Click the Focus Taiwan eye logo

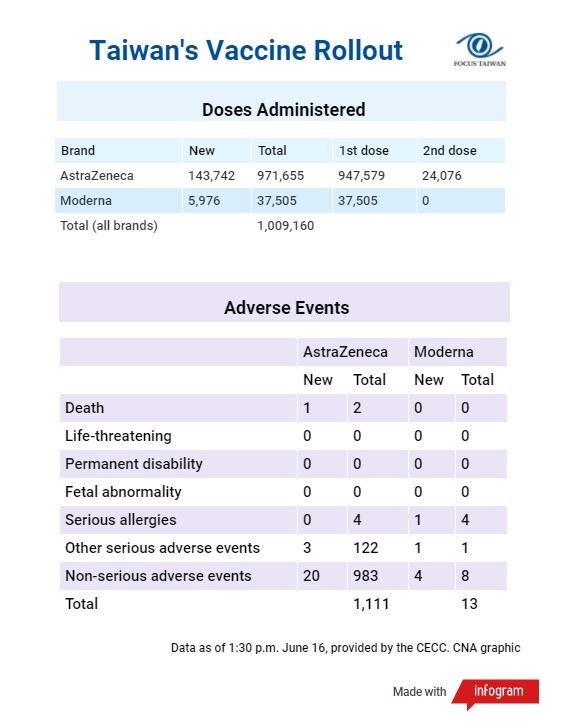click(x=479, y=49)
